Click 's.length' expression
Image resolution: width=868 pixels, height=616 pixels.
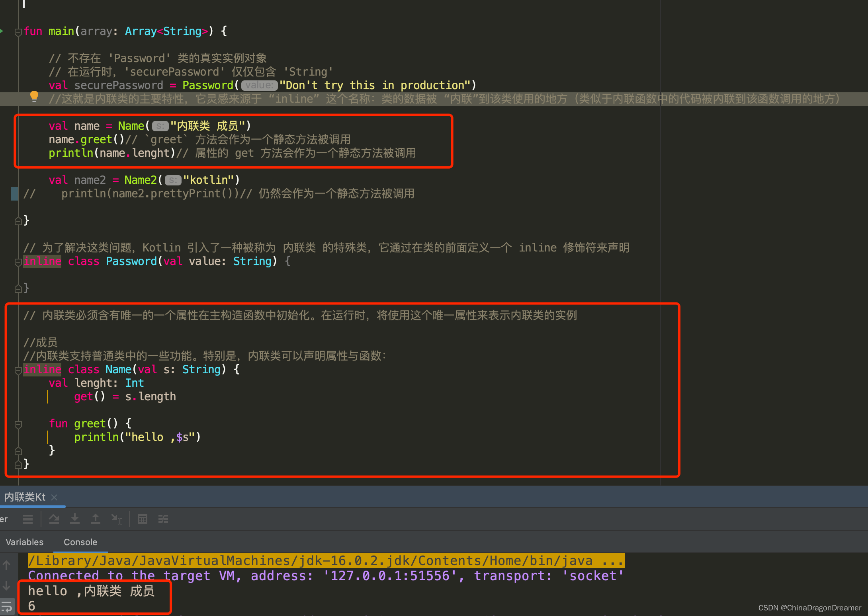pos(151,396)
